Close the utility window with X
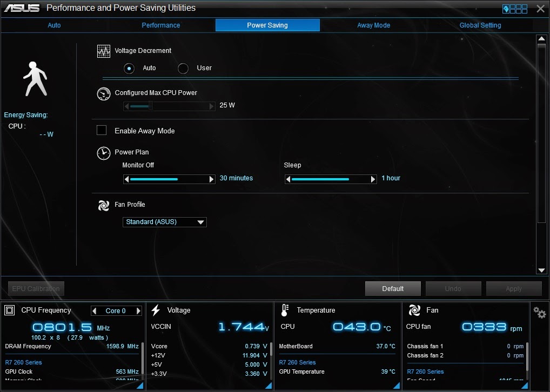This screenshot has width=550, height=392. [540, 9]
